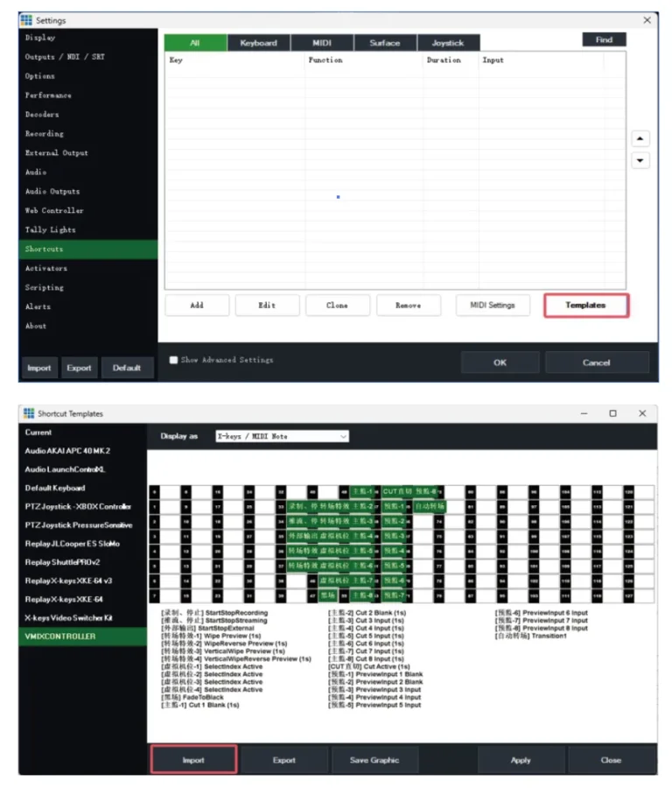The width and height of the screenshot is (672, 788).
Task: Select Default Keyboard template
Action: (56, 488)
